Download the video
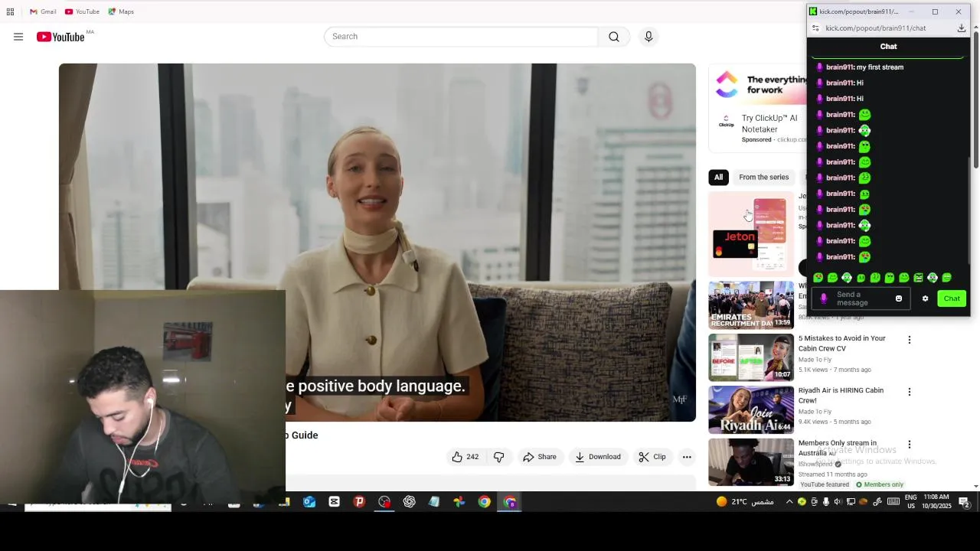Image resolution: width=980 pixels, height=551 pixels. click(x=598, y=457)
